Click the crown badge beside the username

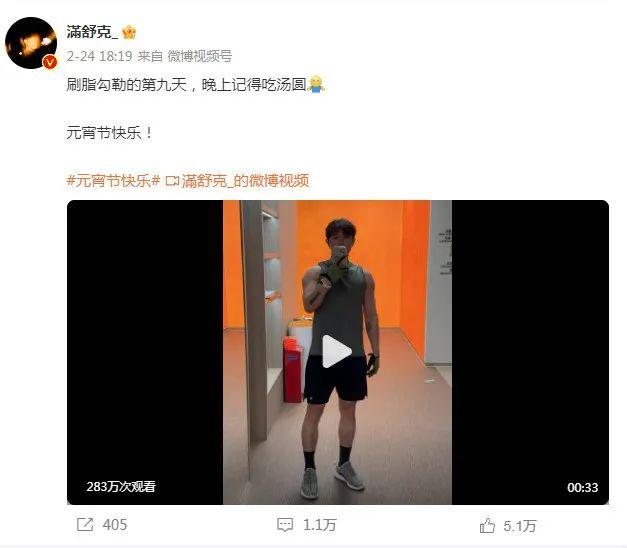tap(129, 32)
